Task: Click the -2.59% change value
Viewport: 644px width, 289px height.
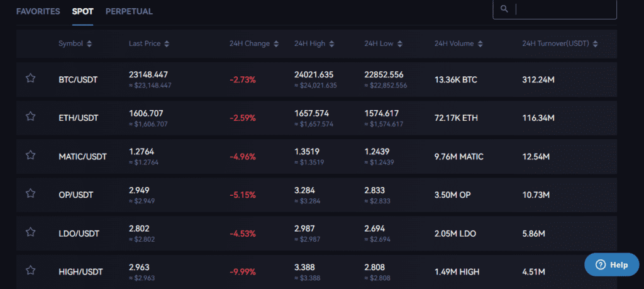Action: coord(243,118)
